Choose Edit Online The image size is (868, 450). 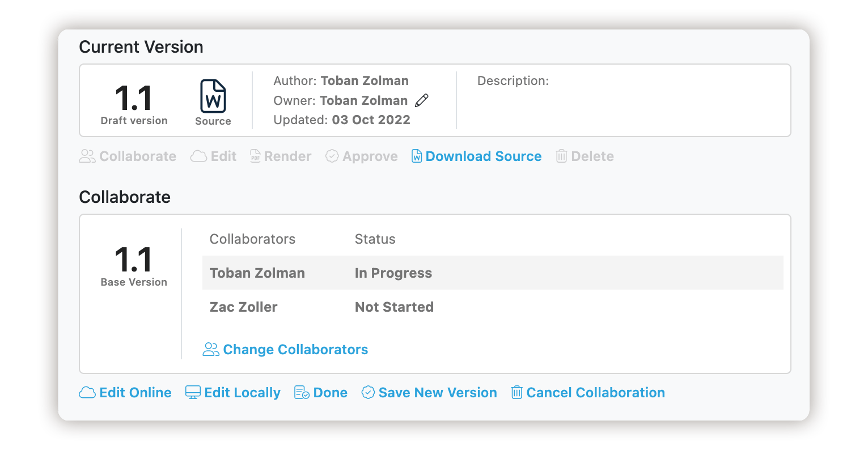(x=136, y=393)
